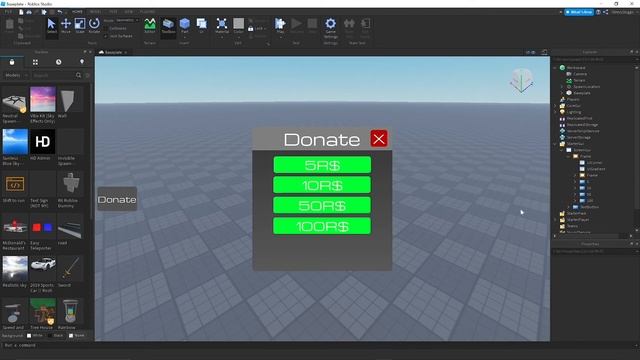Expand the Lighting node in Explorer
The image size is (640, 360).
coord(555,112)
